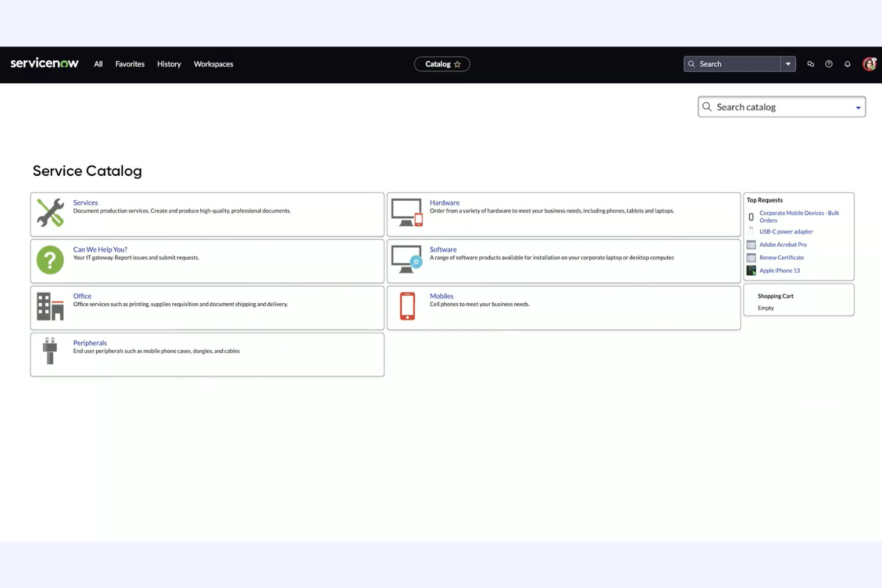The height and width of the screenshot is (588, 882).
Task: Open the chat conversations icon
Action: (x=810, y=64)
